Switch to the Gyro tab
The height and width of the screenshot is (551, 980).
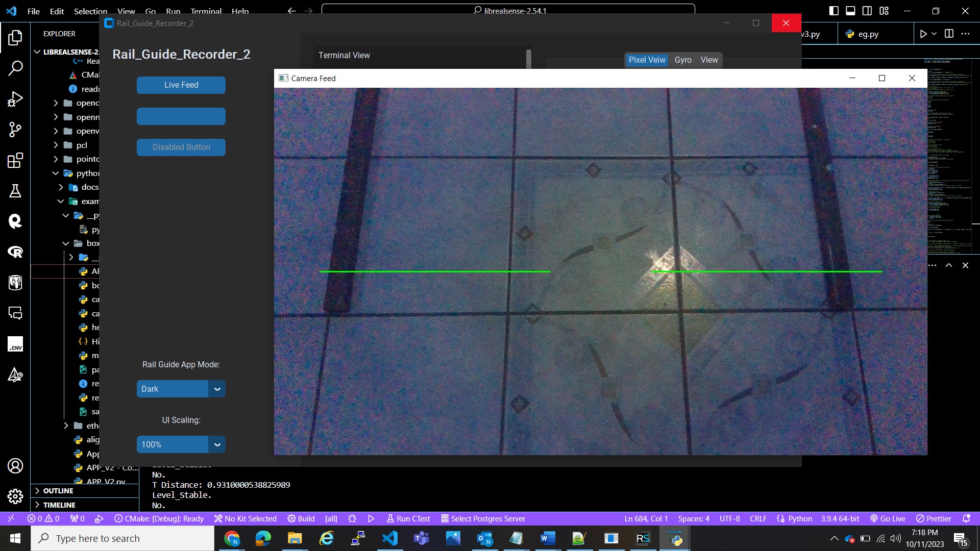(x=683, y=60)
